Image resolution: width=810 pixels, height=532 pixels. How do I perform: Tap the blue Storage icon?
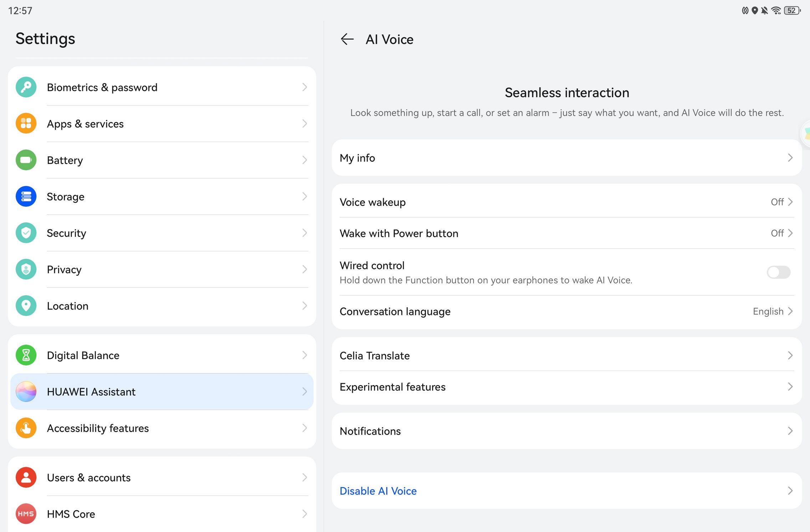click(26, 196)
